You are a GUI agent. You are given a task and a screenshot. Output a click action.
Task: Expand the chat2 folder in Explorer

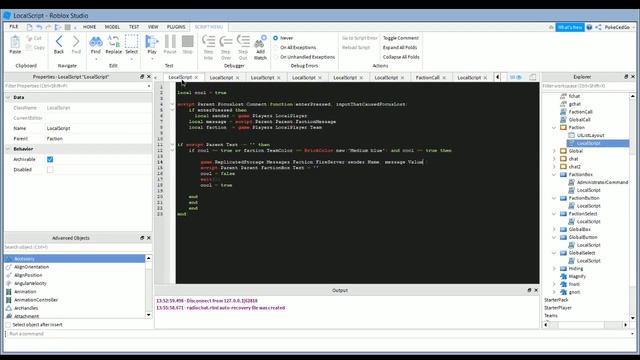pos(554,167)
